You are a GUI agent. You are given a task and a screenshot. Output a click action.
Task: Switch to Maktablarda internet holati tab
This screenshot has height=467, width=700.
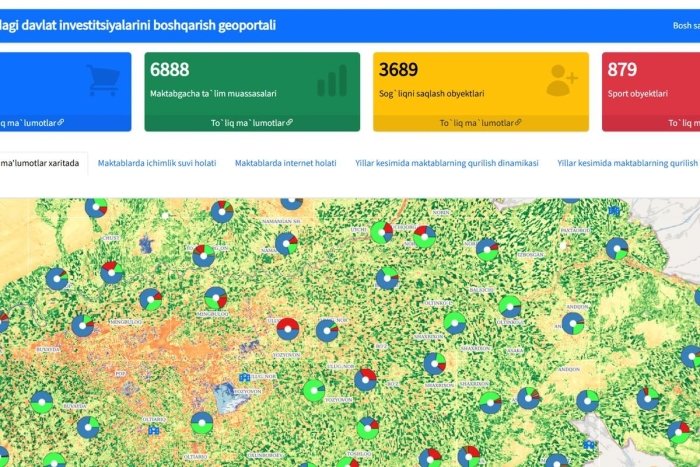coord(285,163)
